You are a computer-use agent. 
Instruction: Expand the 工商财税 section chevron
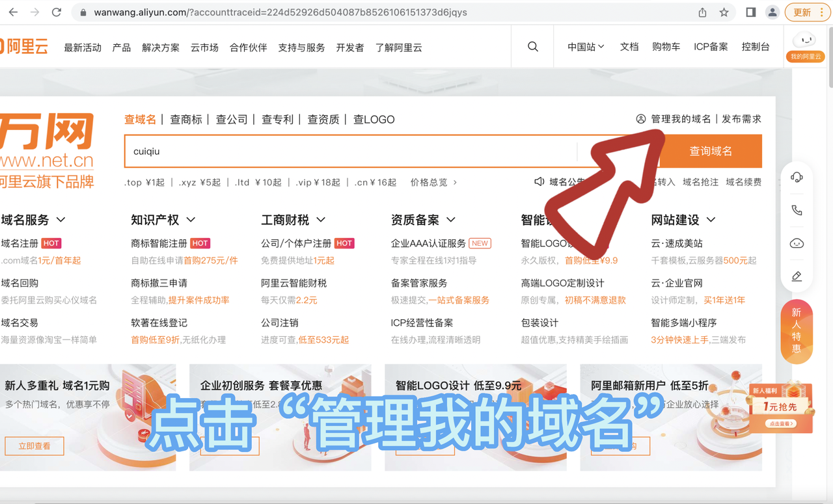(321, 220)
